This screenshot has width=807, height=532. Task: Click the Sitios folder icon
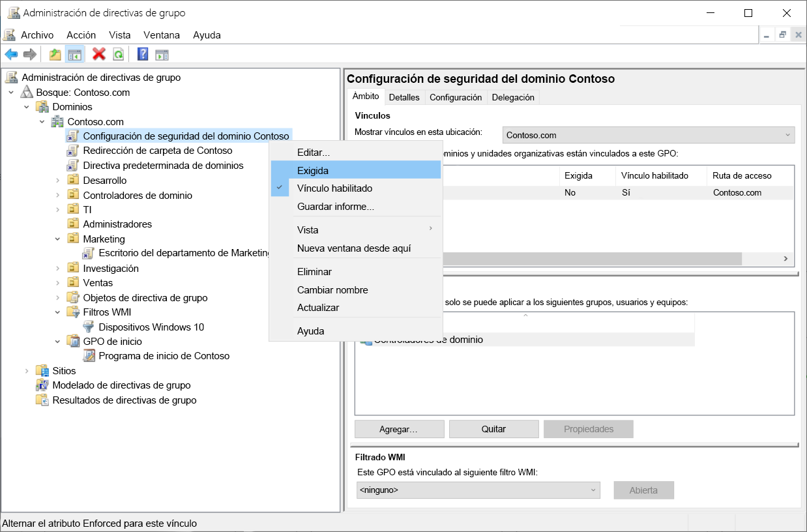pos(42,371)
